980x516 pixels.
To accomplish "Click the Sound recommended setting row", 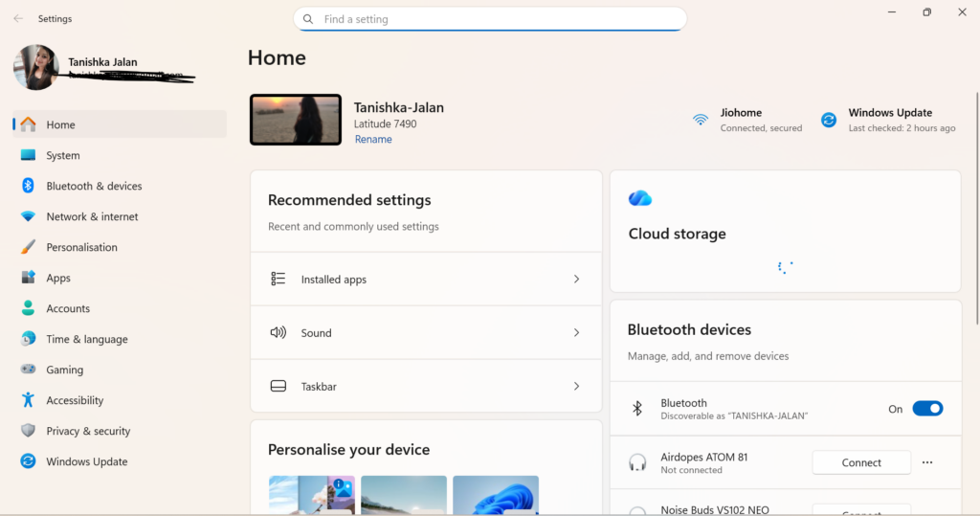I will [426, 333].
